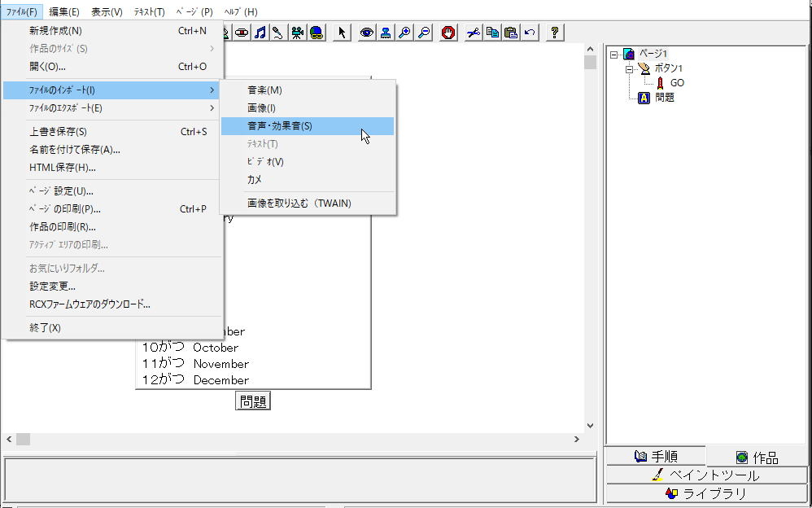Select 上書き保存(S) in File menu
The height and width of the screenshot is (508, 812).
tap(113, 132)
